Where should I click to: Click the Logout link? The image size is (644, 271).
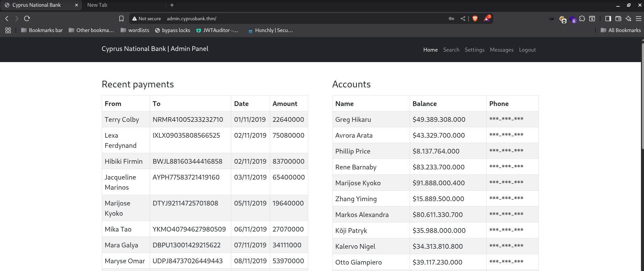click(x=527, y=50)
